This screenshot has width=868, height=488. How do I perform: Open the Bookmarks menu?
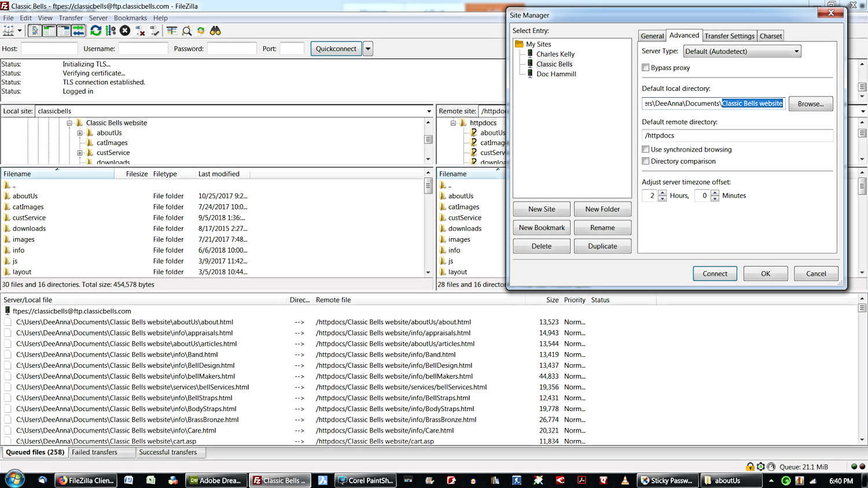click(x=130, y=18)
